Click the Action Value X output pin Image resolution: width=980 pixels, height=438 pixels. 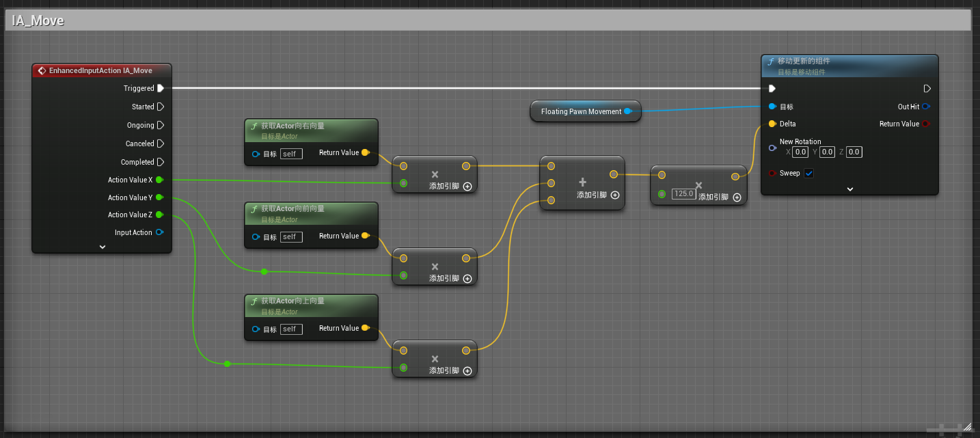pos(159,180)
